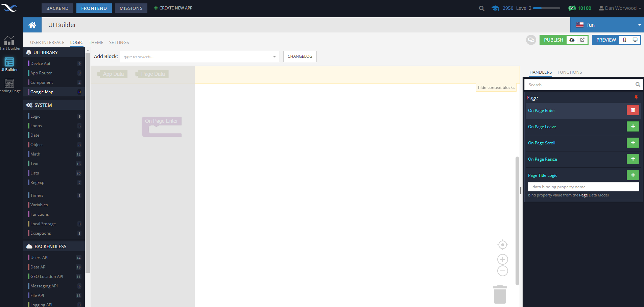Open the Loops block category
This screenshot has width=644, height=307.
click(x=54, y=126)
